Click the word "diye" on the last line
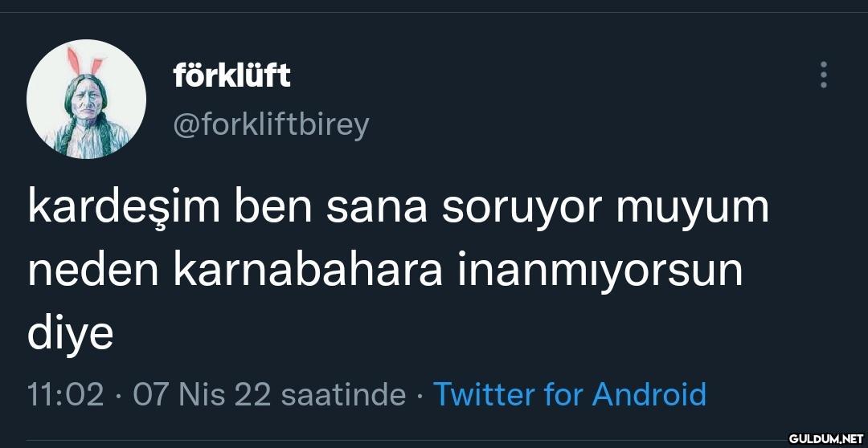Viewport: 868px width, 448px height. [70, 334]
